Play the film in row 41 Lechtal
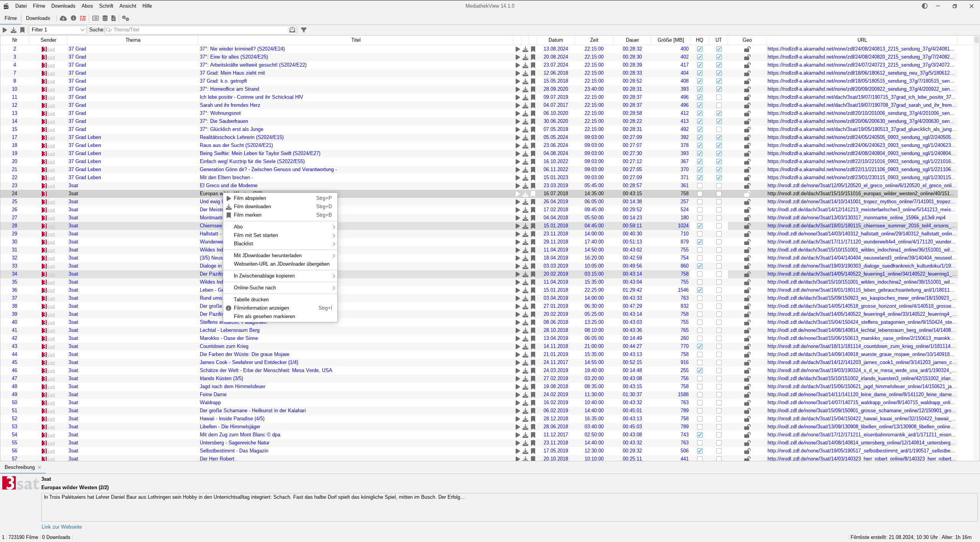 coord(518,330)
